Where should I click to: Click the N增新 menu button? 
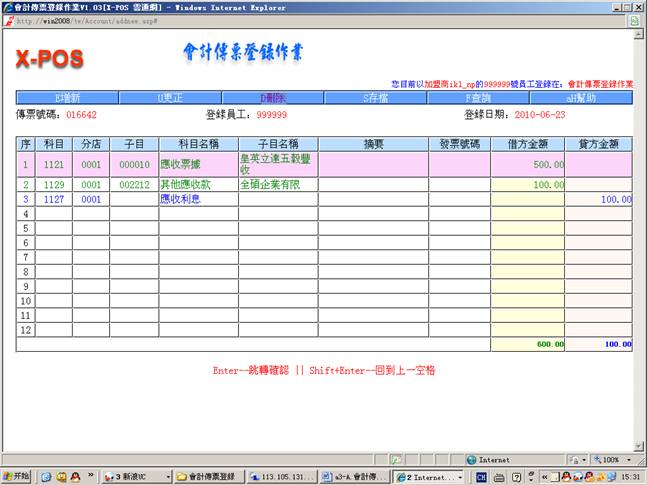(67, 98)
